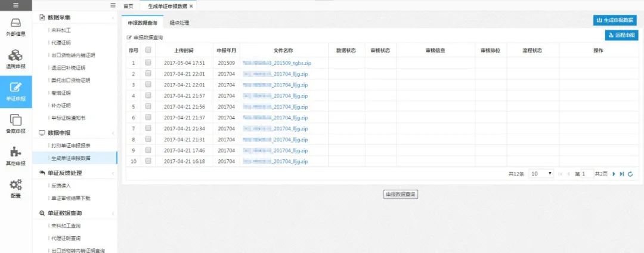
Task: Open the 备案申报 module
Action: click(x=16, y=124)
